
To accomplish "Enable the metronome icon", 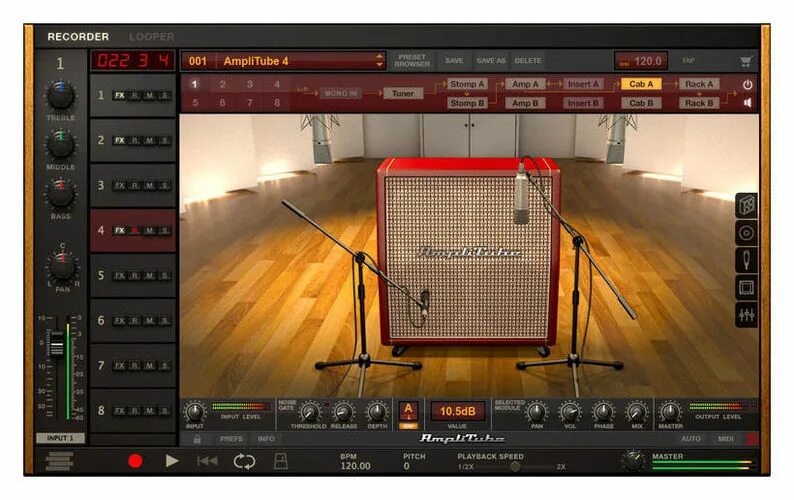I will click(x=281, y=461).
